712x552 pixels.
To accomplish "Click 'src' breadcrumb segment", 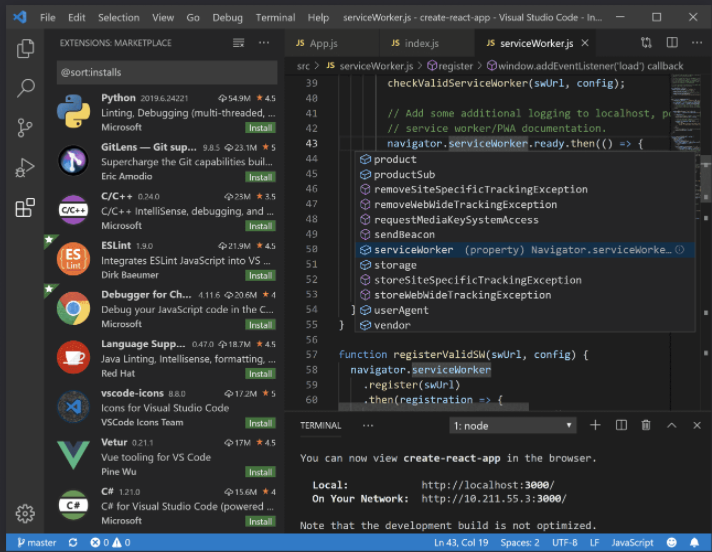I will (303, 66).
